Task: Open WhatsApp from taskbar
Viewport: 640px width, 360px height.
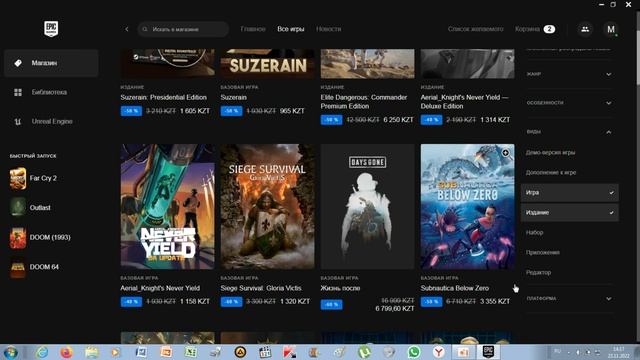Action: pyautogui.click(x=413, y=352)
